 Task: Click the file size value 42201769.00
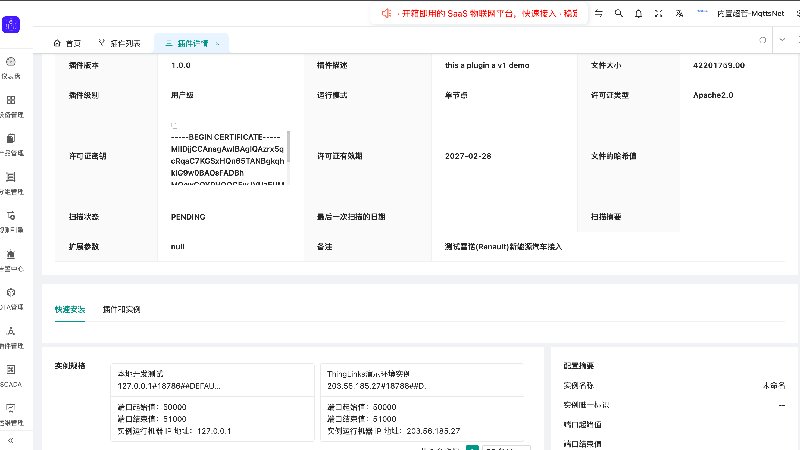[719, 65]
